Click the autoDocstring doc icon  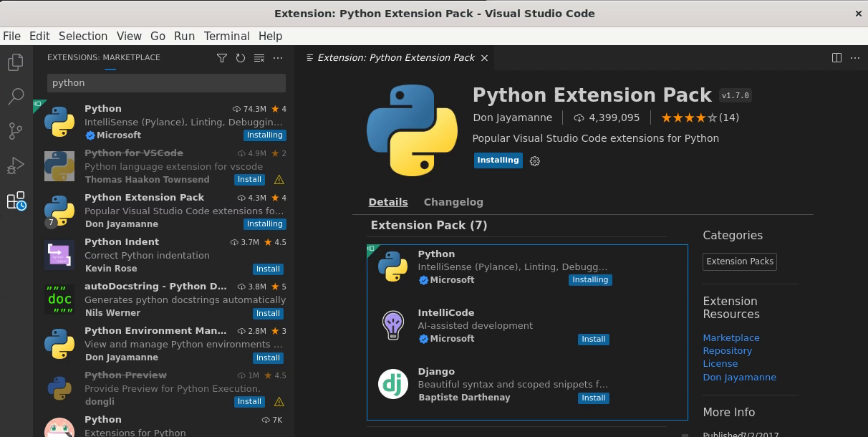pyautogui.click(x=59, y=299)
